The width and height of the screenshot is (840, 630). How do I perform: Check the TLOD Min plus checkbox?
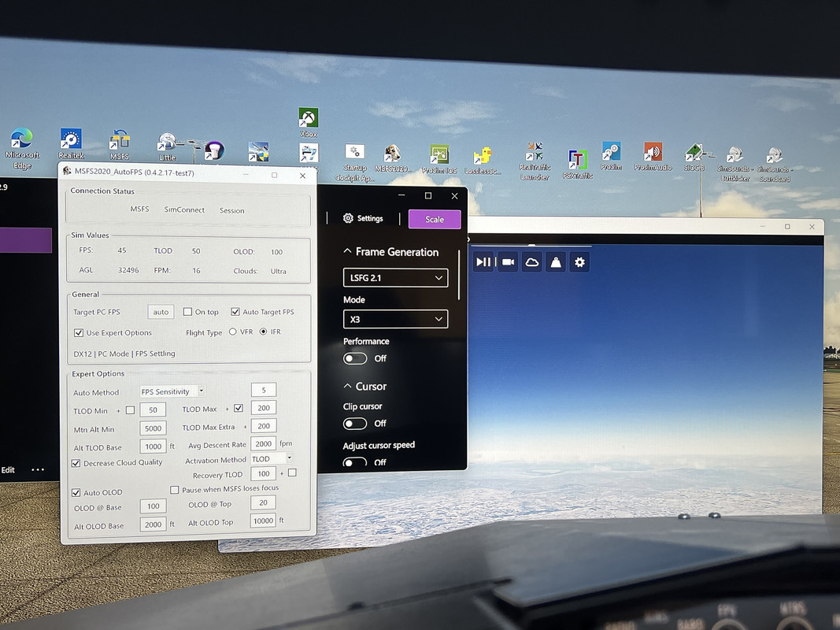click(130, 409)
